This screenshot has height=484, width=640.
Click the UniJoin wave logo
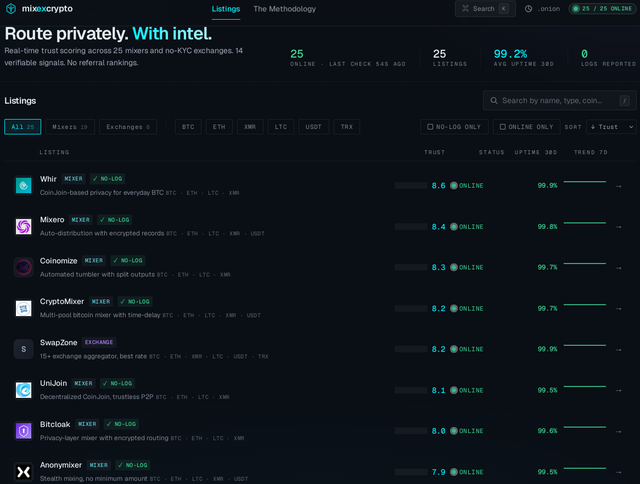24,390
